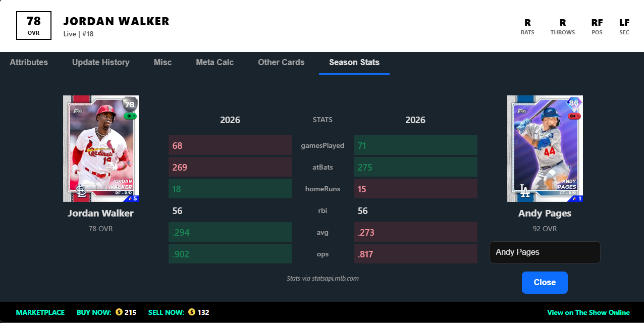
Task: Click the Buy Now stubs coin icon
Action: click(119, 312)
